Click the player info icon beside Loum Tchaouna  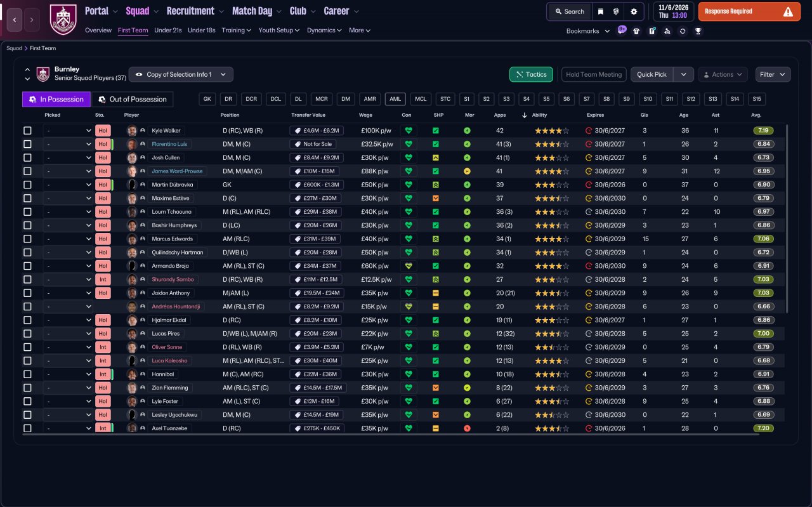pyautogui.click(x=143, y=212)
